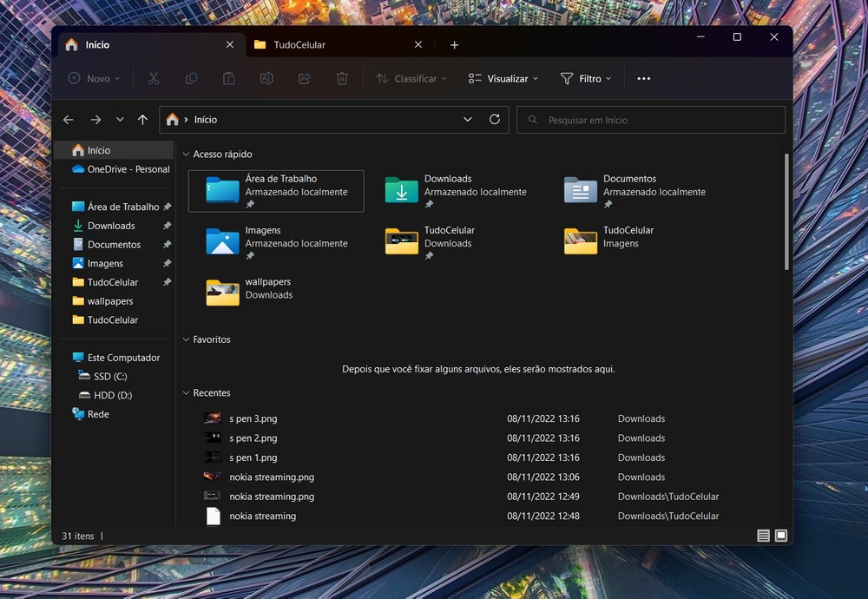This screenshot has height=599, width=868.
Task: Open the Área de Trabalho quick access folder
Action: coord(276,191)
